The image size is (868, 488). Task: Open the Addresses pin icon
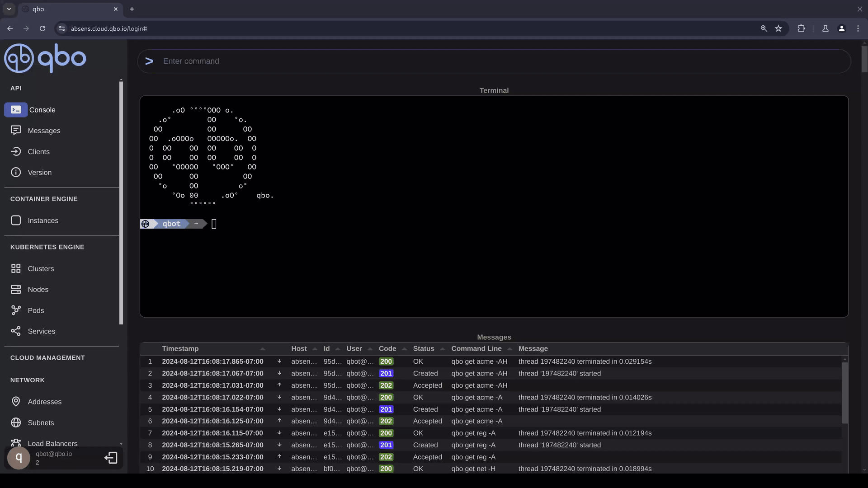[x=16, y=402]
